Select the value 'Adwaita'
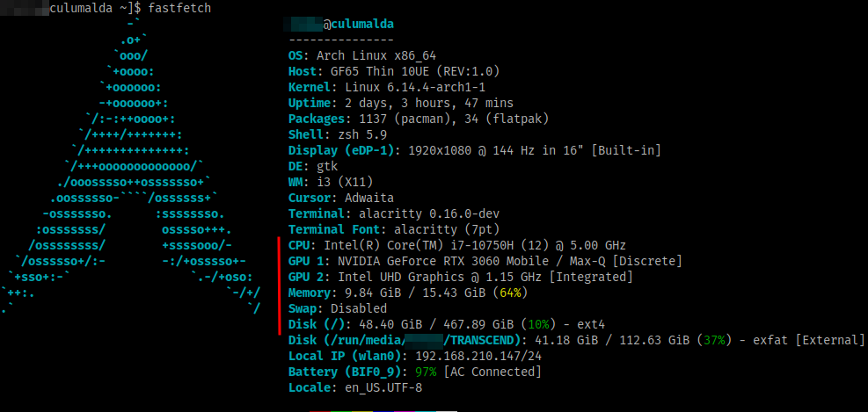Viewport: 868px width, 412px height. pos(369,198)
